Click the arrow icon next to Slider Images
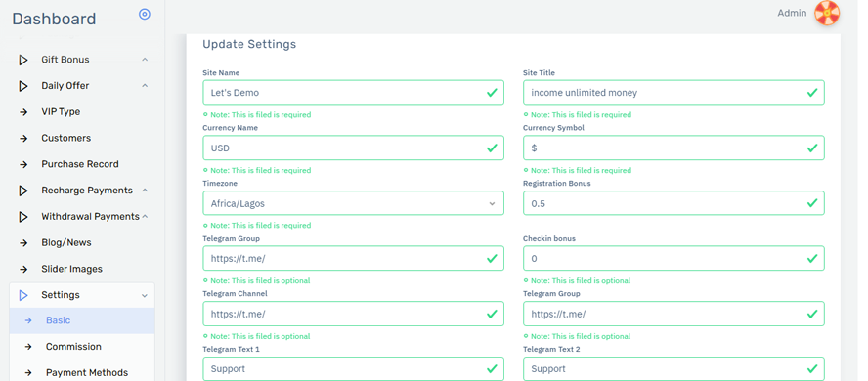Screen dimensions: 868x381 (x=23, y=270)
